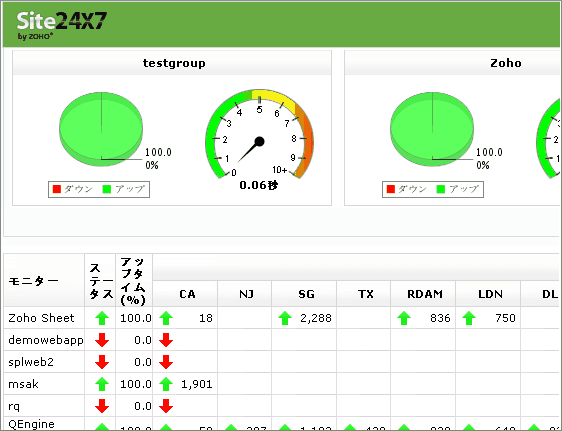This screenshot has width=562, height=431.
Task: Click the green arrow beside 1,901 in CA column
Action: point(166,384)
